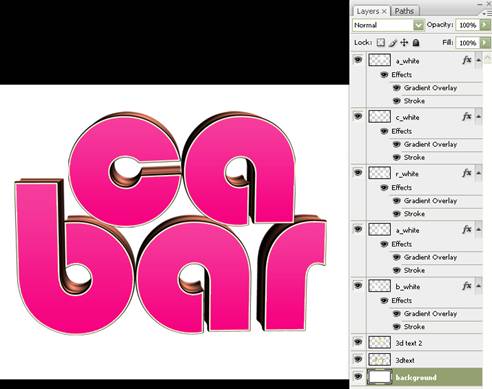This screenshot has width=492, height=389.
Task: Toggle visibility of the 3d text 2 layer
Action: (x=358, y=342)
